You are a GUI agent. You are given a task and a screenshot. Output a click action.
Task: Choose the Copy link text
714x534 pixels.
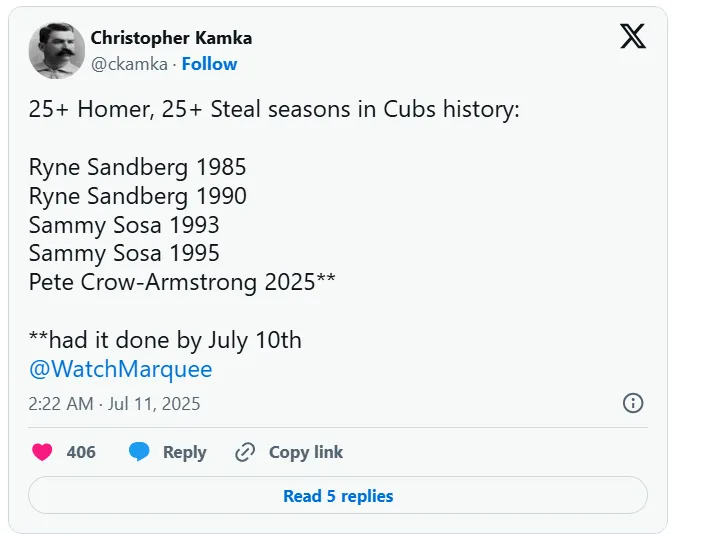306,452
